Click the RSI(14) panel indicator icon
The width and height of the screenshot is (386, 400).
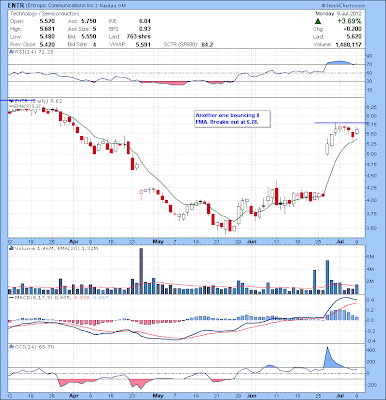point(11,52)
